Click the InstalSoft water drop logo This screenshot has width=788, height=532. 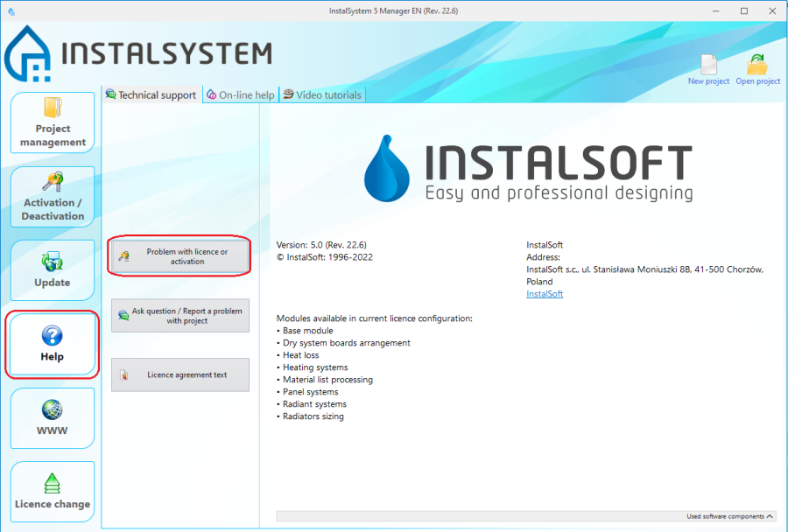click(386, 168)
